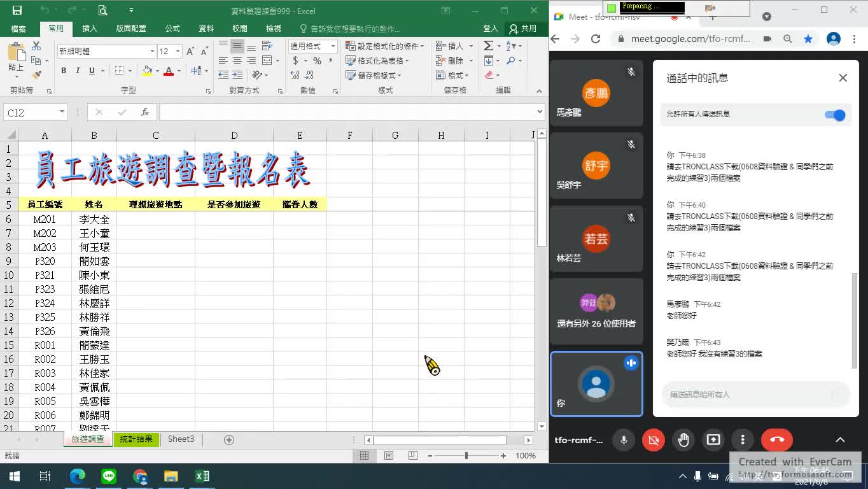The width and height of the screenshot is (868, 489).
Task: Click the Delete cells button
Action: point(451,60)
